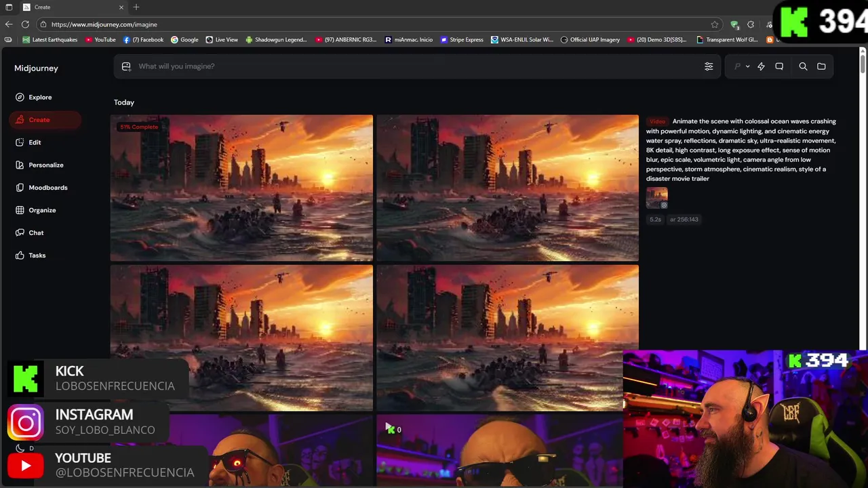Viewport: 868px width, 488px height.
Task: Click the 'Animate the scene' prompt text
Action: pyautogui.click(x=741, y=150)
